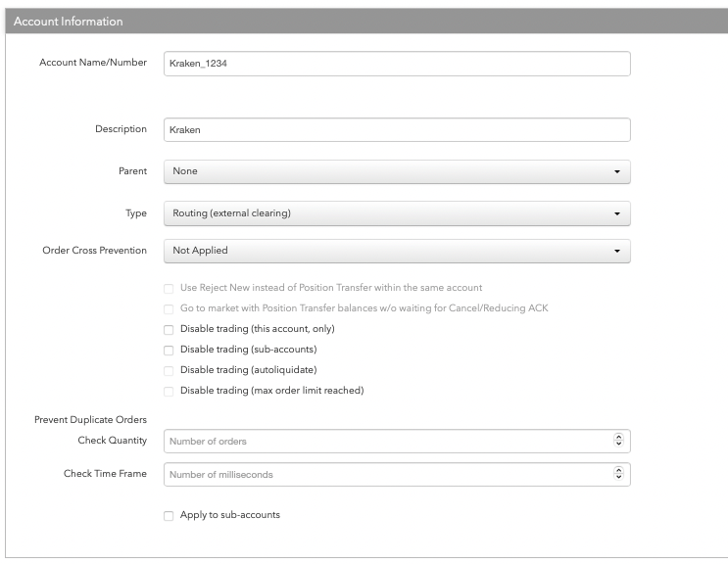Check Disable trading (sub-accounts) box

pos(169,350)
